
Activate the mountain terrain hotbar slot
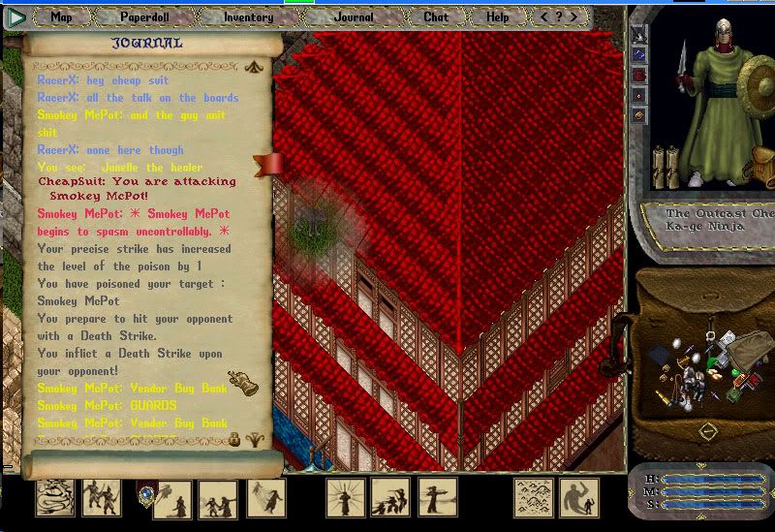(x=534, y=497)
